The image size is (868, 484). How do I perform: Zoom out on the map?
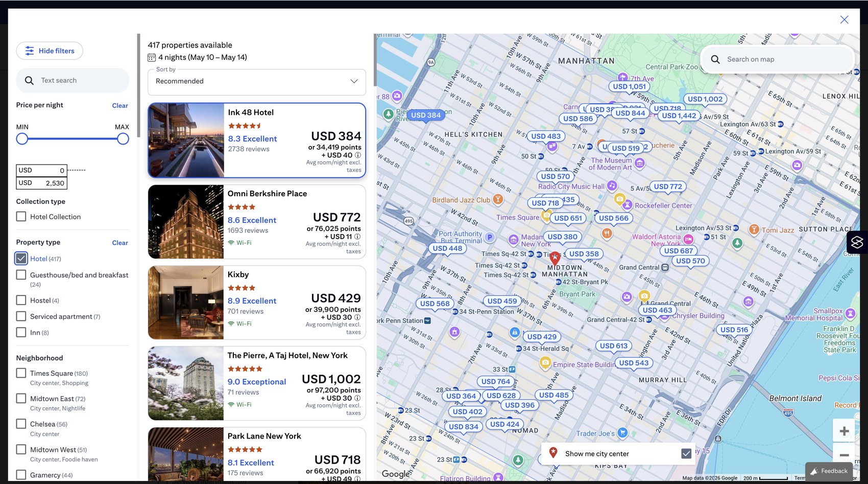[844, 455]
